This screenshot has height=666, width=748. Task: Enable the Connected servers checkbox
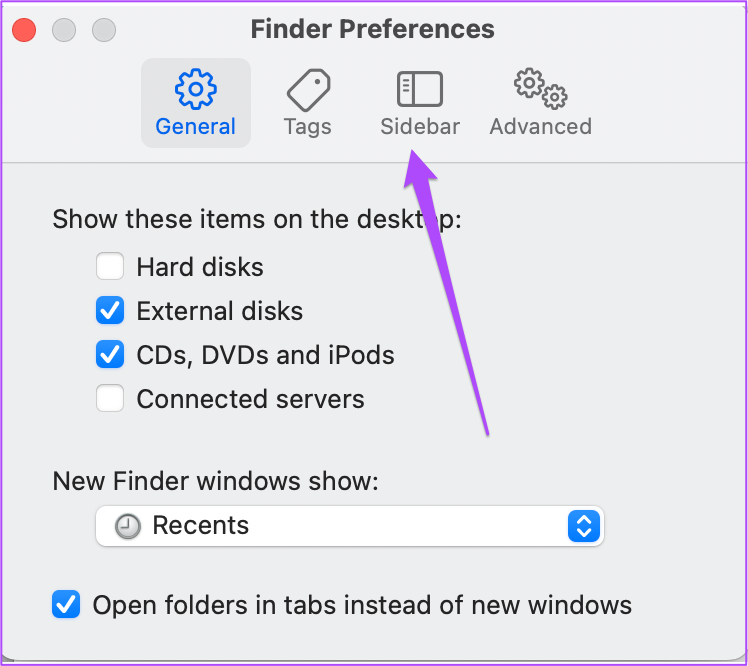point(110,398)
